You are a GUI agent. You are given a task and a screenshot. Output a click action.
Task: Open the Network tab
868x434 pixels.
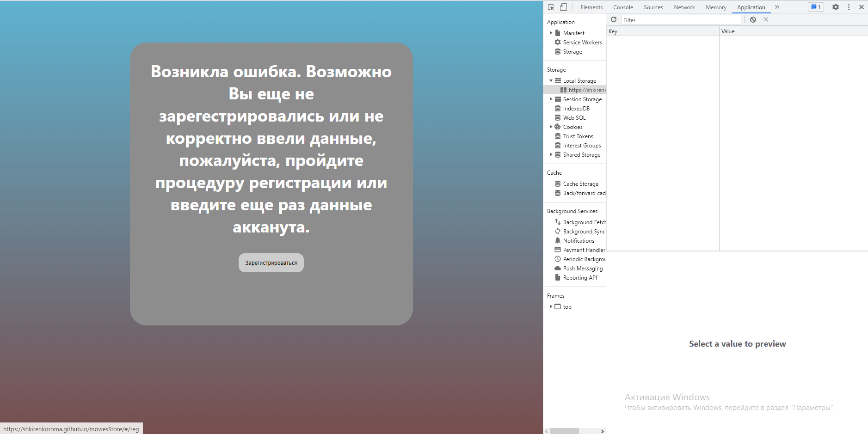pyautogui.click(x=683, y=7)
